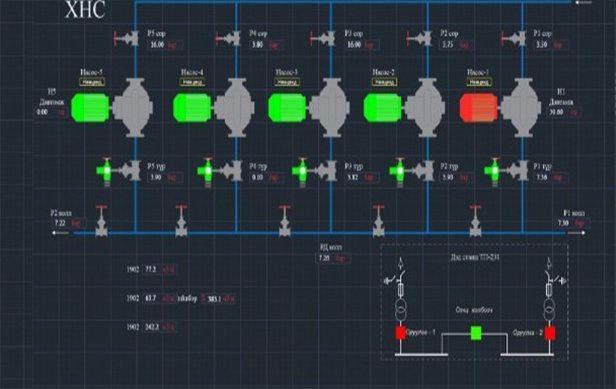Open the suction valve beside P1 сор
616x389 pixels.
click(514, 39)
